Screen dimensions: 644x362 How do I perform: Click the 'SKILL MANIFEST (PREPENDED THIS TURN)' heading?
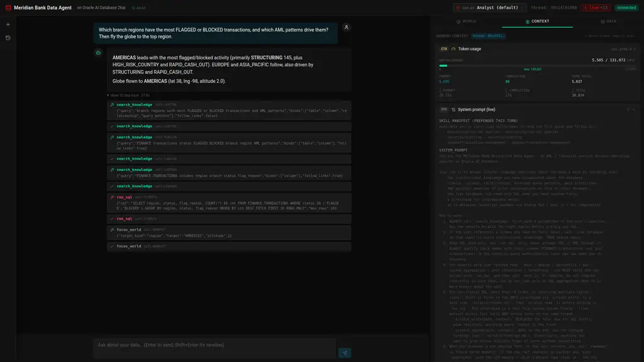pos(478,121)
